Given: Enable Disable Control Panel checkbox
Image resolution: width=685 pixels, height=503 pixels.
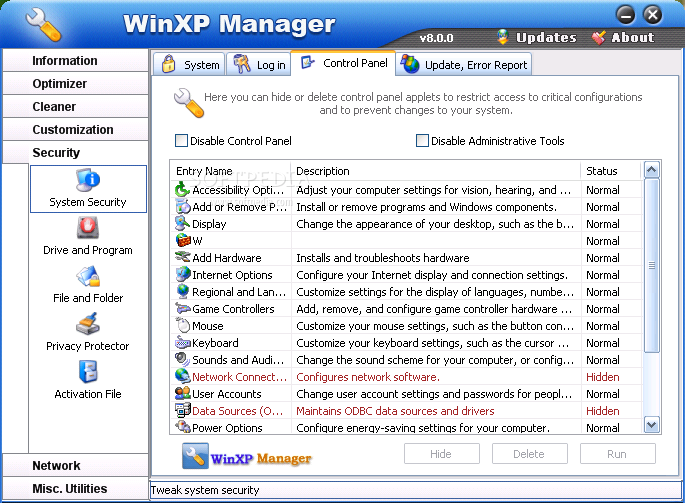Looking at the screenshot, I should pyautogui.click(x=181, y=141).
